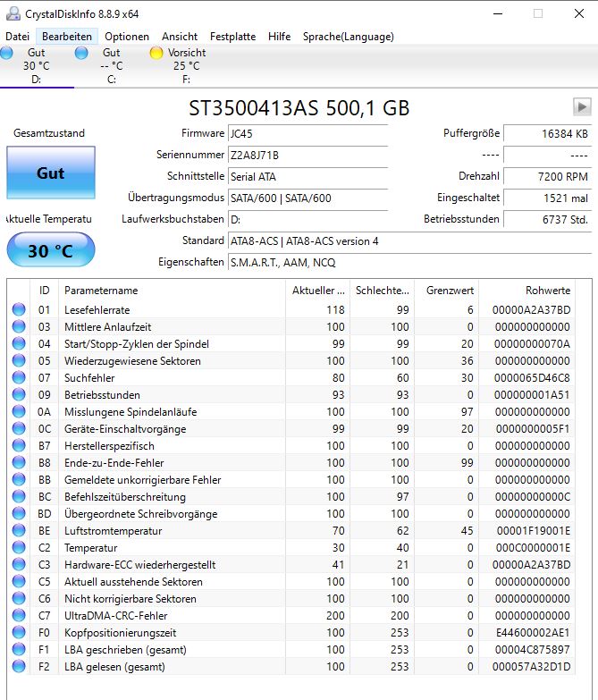Click the Drehzahl value 7200 RPM
Image resolution: width=598 pixels, height=700 pixels.
point(548,176)
